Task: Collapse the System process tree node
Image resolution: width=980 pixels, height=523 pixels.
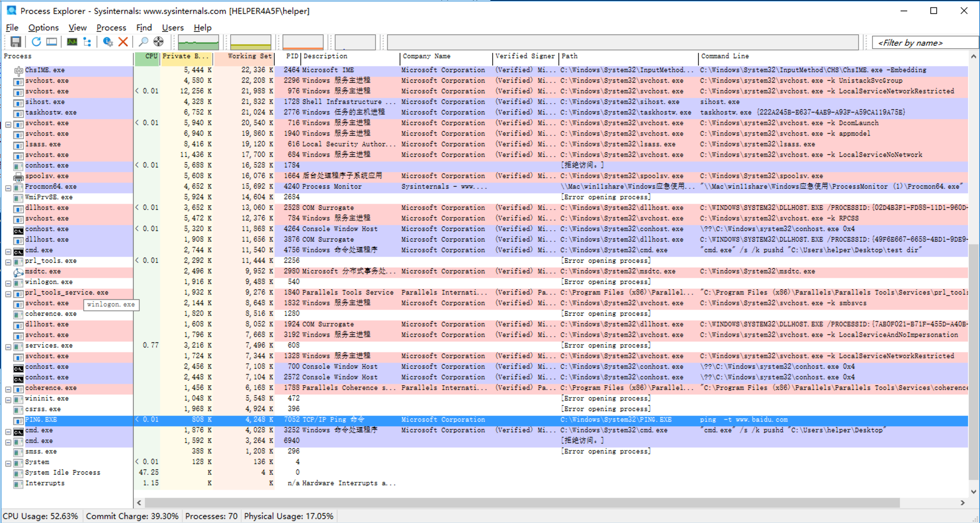Action: click(x=8, y=464)
